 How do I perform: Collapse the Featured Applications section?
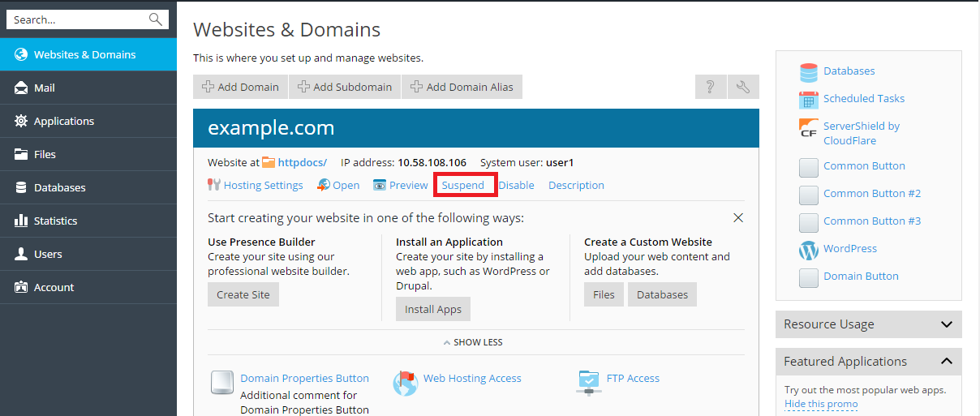pyautogui.click(x=946, y=362)
